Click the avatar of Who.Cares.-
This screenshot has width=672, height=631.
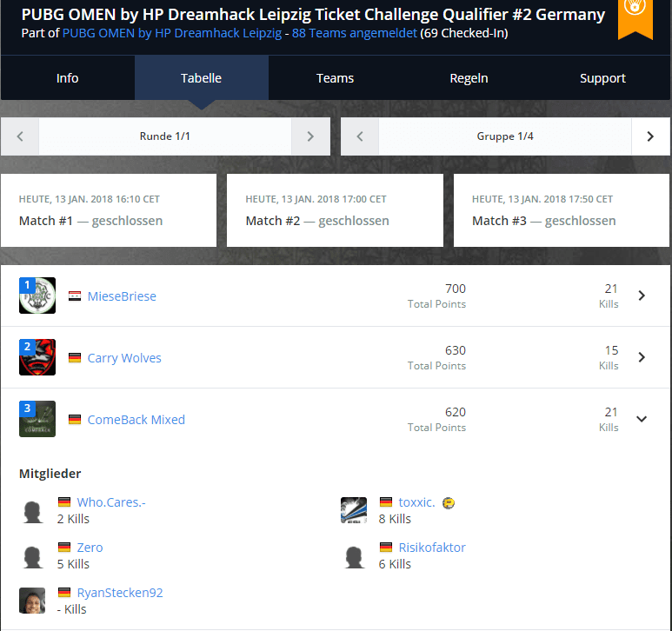click(32, 511)
